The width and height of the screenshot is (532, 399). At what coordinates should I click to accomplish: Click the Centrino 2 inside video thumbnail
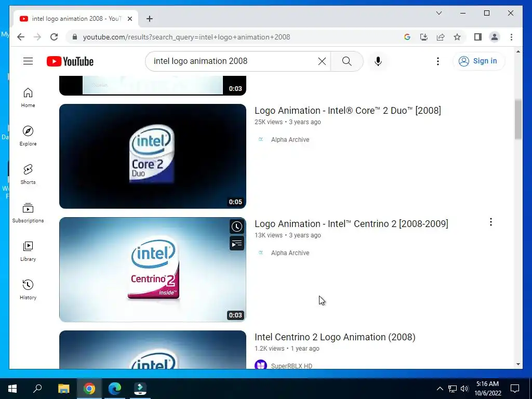pyautogui.click(x=153, y=270)
